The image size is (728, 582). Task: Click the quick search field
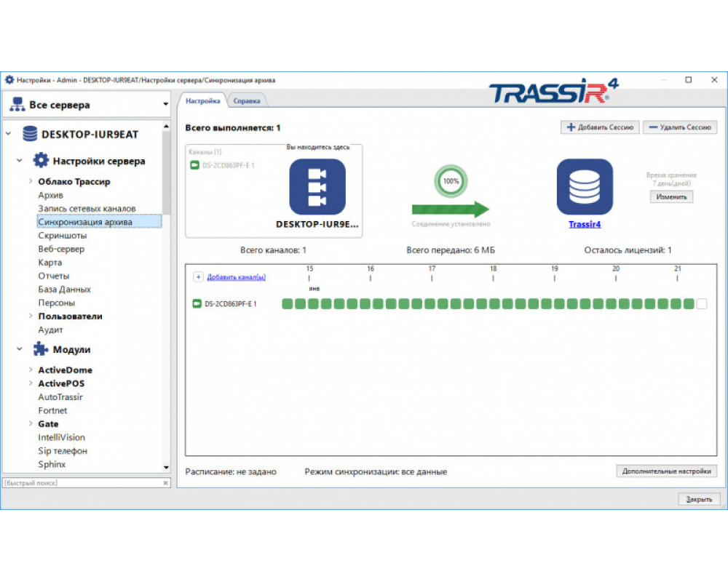click(82, 483)
